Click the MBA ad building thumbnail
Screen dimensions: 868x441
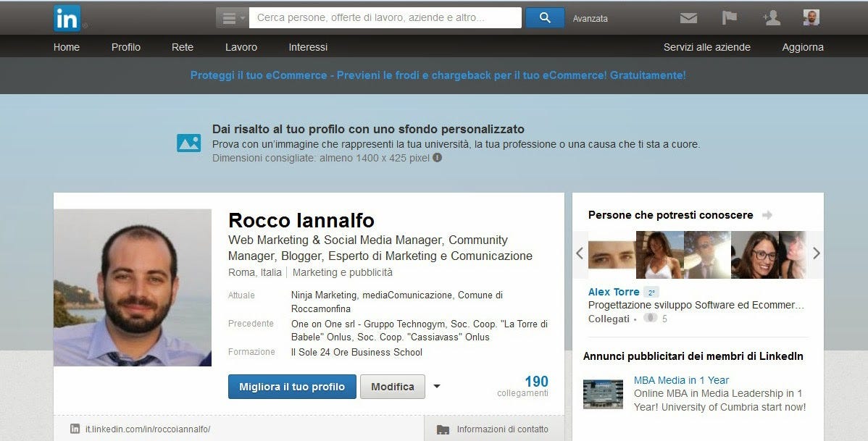(x=603, y=394)
